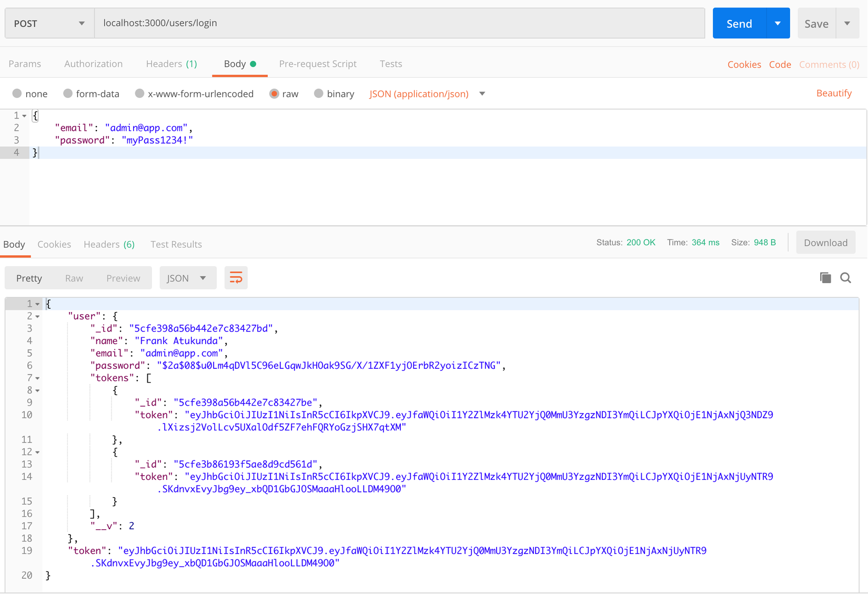868x594 pixels.
Task: Open the Send button dropdown arrow
Action: (x=778, y=23)
